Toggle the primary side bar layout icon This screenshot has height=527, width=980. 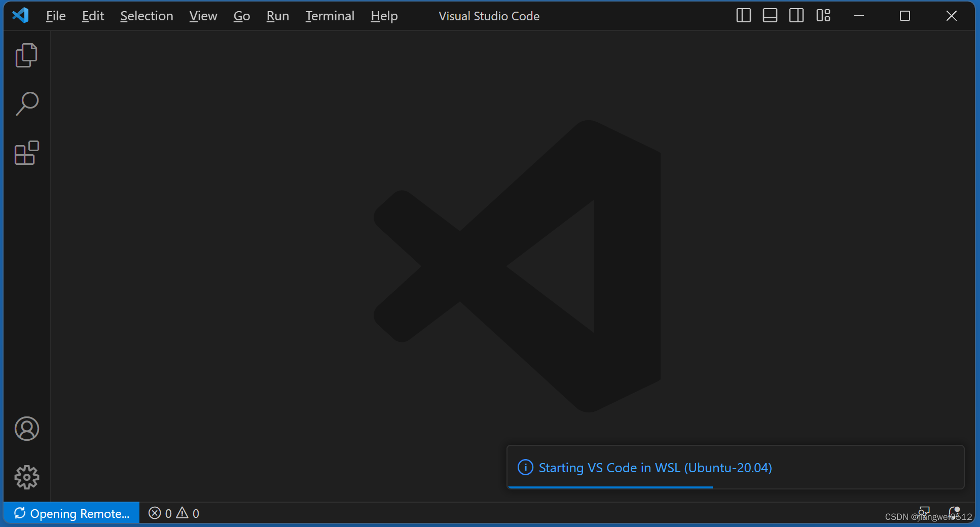[x=743, y=16]
